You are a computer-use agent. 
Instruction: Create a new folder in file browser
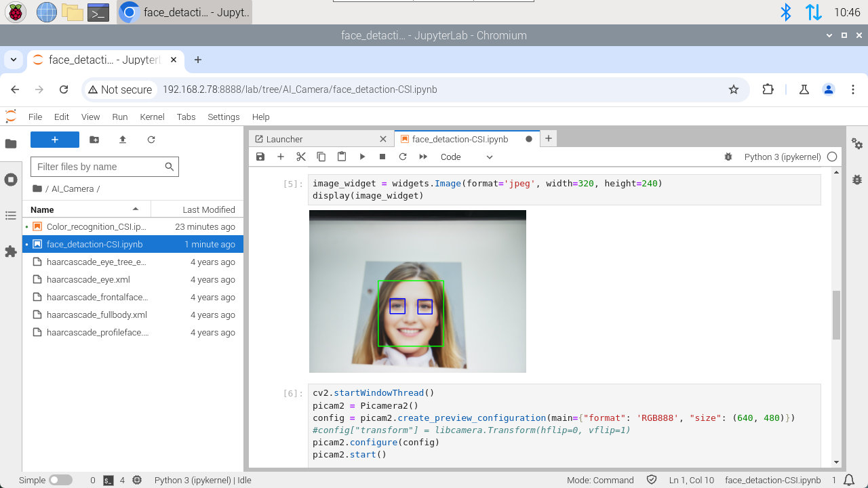pyautogui.click(x=94, y=140)
